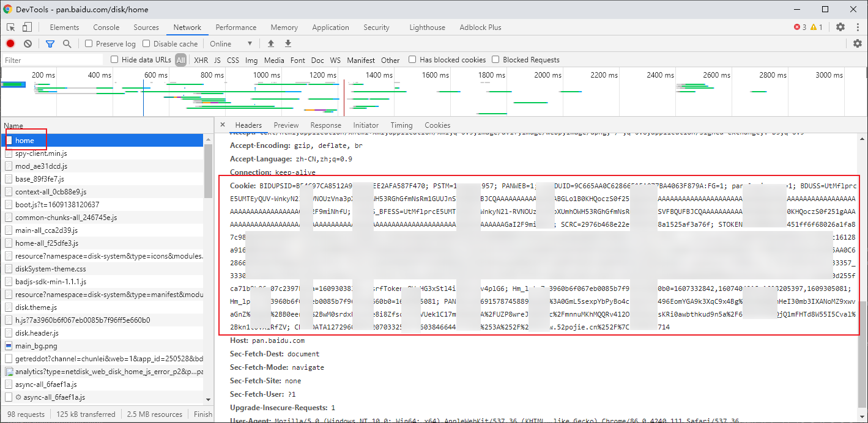Select the Initiator tab in details pane
This screenshot has height=423, width=868.
click(x=366, y=125)
